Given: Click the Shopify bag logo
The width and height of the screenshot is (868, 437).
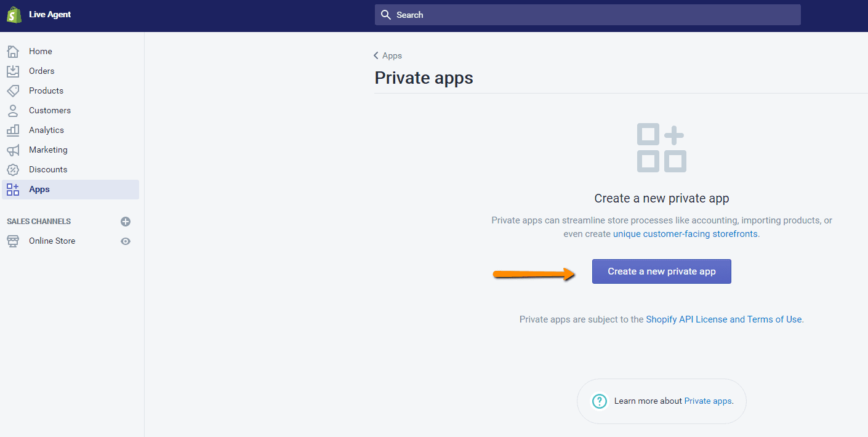Looking at the screenshot, I should pos(14,14).
